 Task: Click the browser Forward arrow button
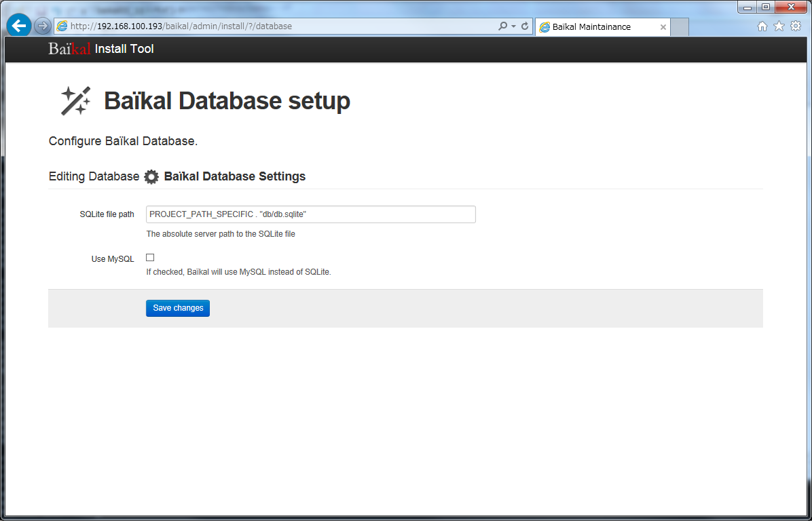coord(42,26)
